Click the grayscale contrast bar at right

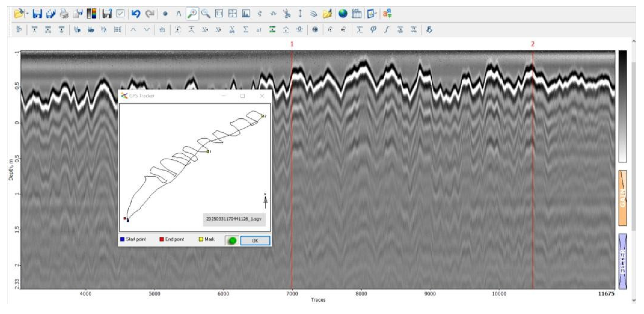pyautogui.click(x=622, y=106)
